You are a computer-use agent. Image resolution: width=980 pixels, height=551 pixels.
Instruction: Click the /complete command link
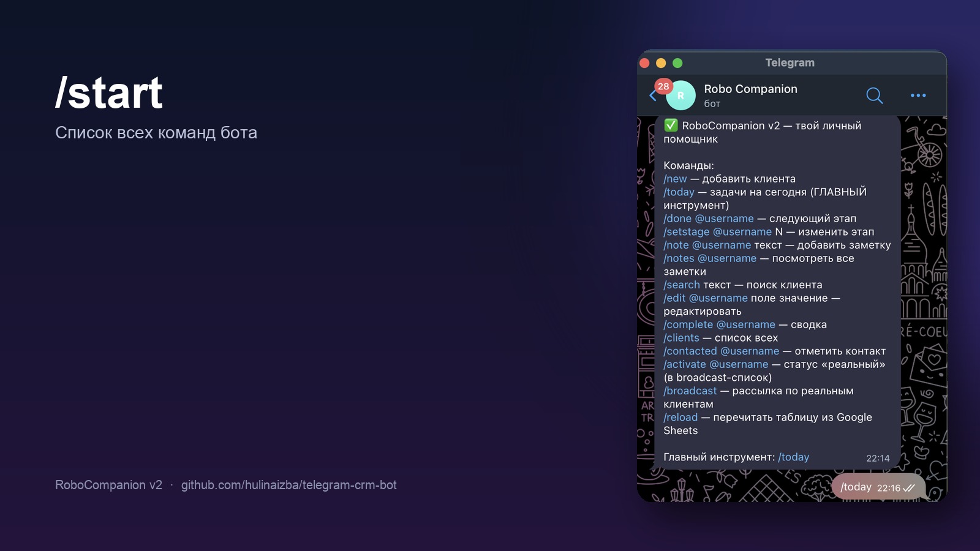[x=688, y=324]
